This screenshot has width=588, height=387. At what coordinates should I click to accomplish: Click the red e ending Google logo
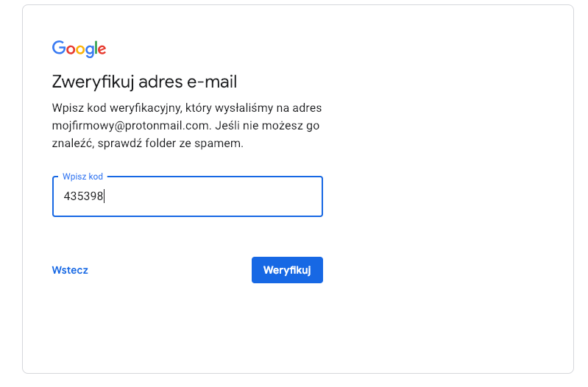(102, 50)
